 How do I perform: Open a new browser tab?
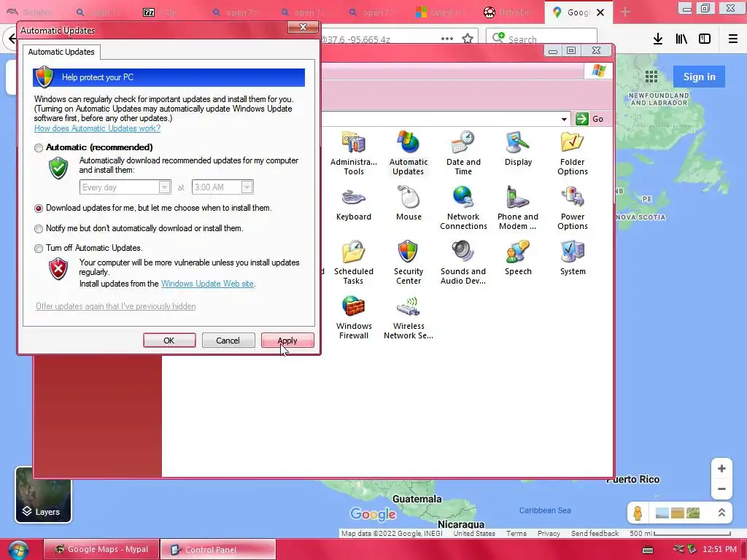625,12
